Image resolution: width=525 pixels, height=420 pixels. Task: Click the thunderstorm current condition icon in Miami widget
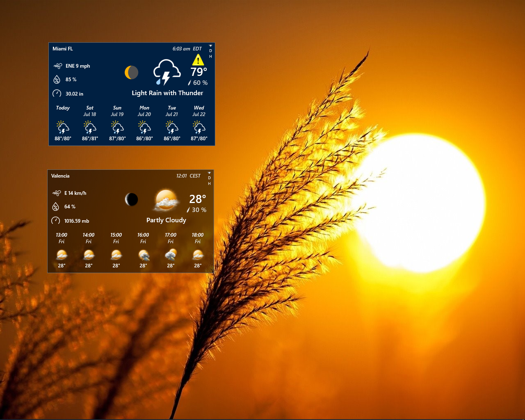click(x=167, y=72)
